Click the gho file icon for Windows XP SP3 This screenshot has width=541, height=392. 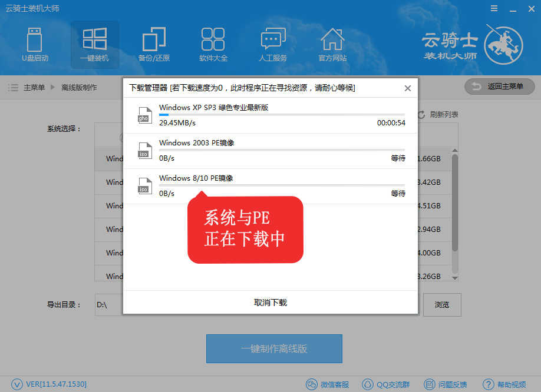[x=144, y=115]
